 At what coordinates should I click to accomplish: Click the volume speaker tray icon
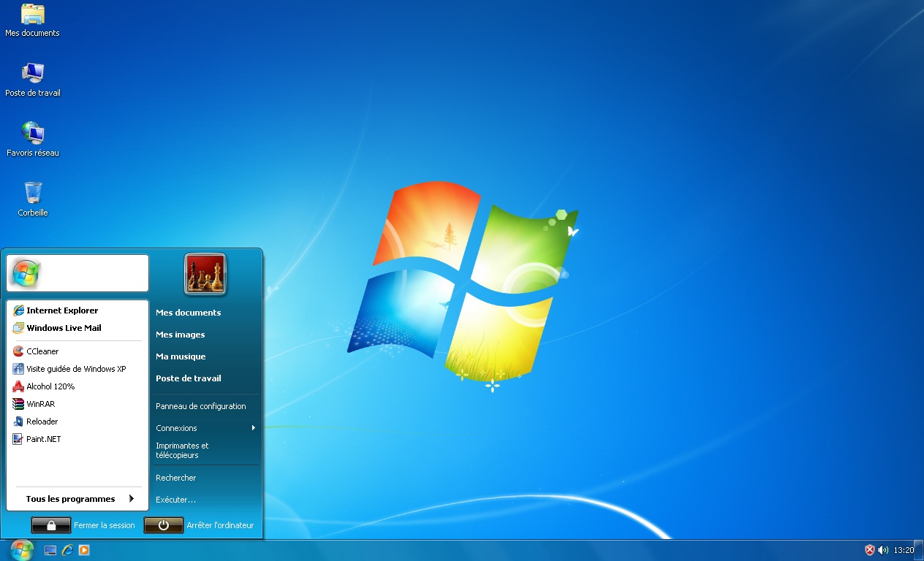[883, 550]
